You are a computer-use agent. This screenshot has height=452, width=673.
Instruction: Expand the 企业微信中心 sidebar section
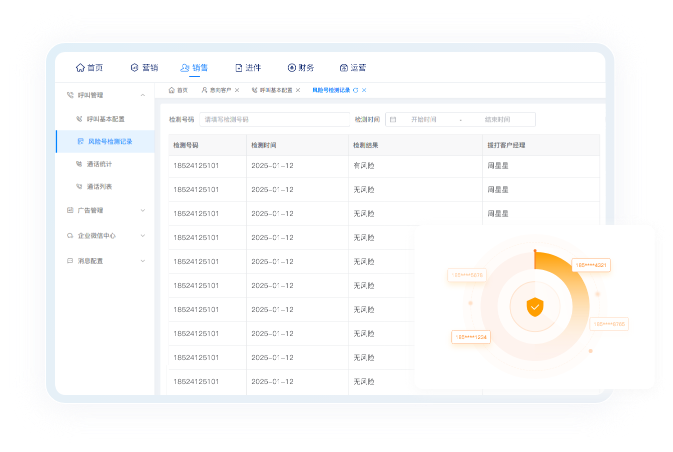(x=143, y=236)
